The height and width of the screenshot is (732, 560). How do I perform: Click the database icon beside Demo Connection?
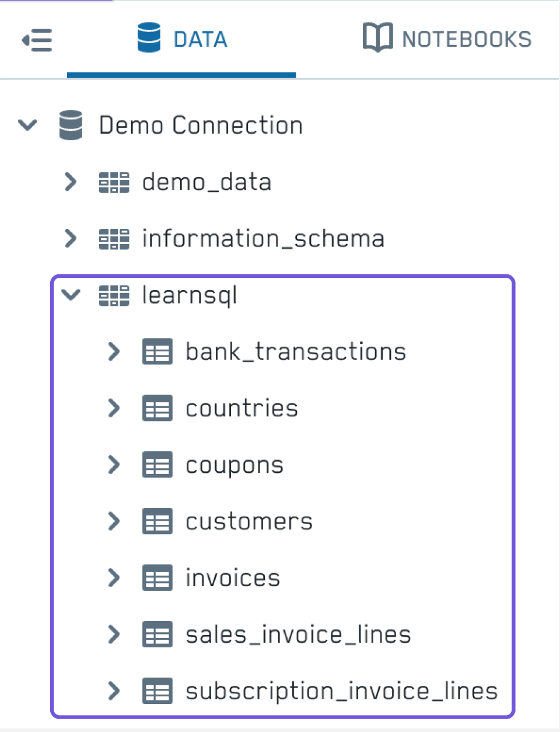71,125
